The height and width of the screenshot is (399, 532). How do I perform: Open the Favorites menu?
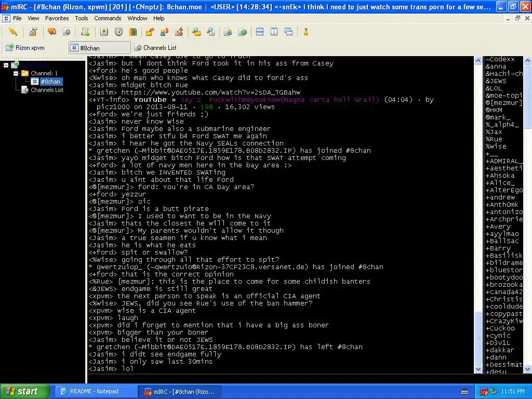57,18
